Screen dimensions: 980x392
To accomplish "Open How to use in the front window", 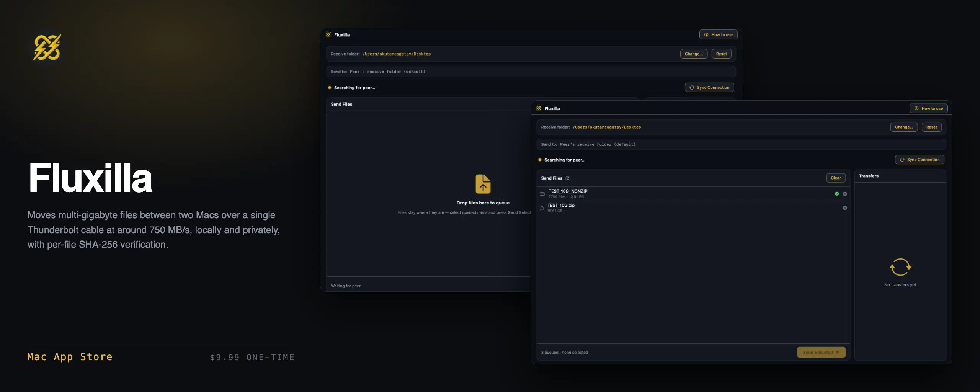I will click(x=928, y=108).
